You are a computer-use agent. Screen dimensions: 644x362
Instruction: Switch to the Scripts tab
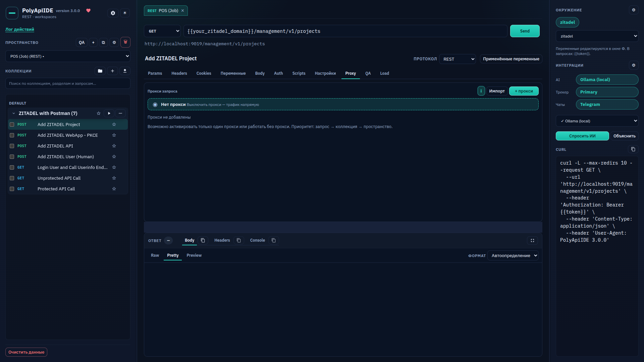(x=299, y=73)
